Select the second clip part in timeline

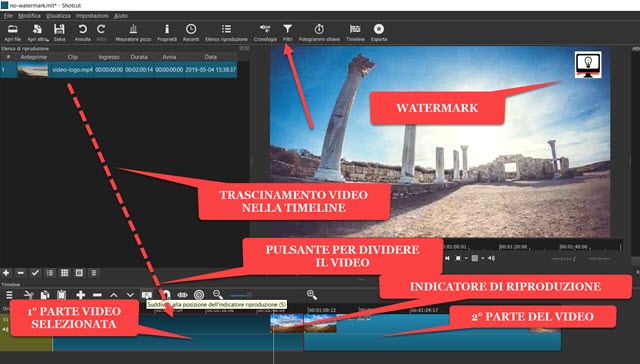coord(432,332)
